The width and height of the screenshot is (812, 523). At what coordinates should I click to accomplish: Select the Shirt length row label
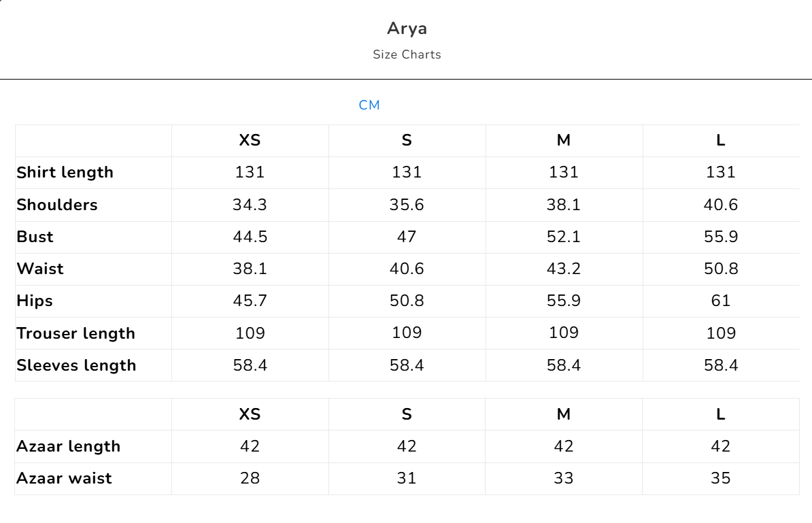[x=65, y=173]
